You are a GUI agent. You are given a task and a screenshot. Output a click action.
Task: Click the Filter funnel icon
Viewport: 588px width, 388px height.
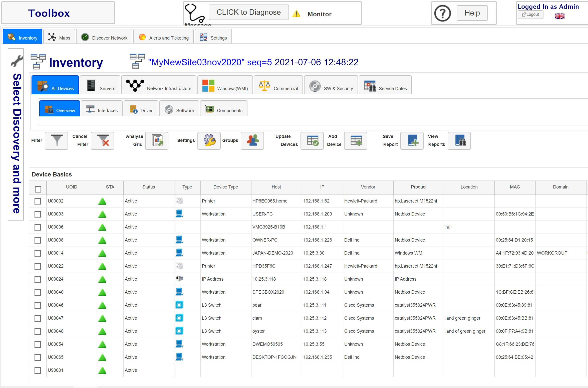tap(56, 141)
